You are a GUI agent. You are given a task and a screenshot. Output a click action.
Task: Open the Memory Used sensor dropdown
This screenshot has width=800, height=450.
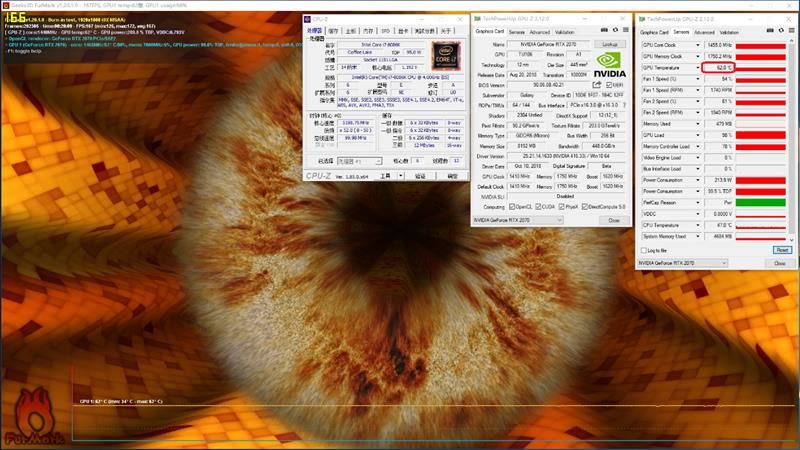[x=697, y=124]
